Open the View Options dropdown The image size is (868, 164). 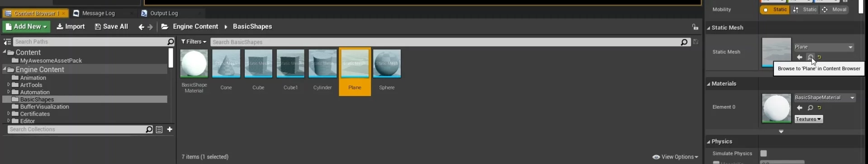coord(675,157)
